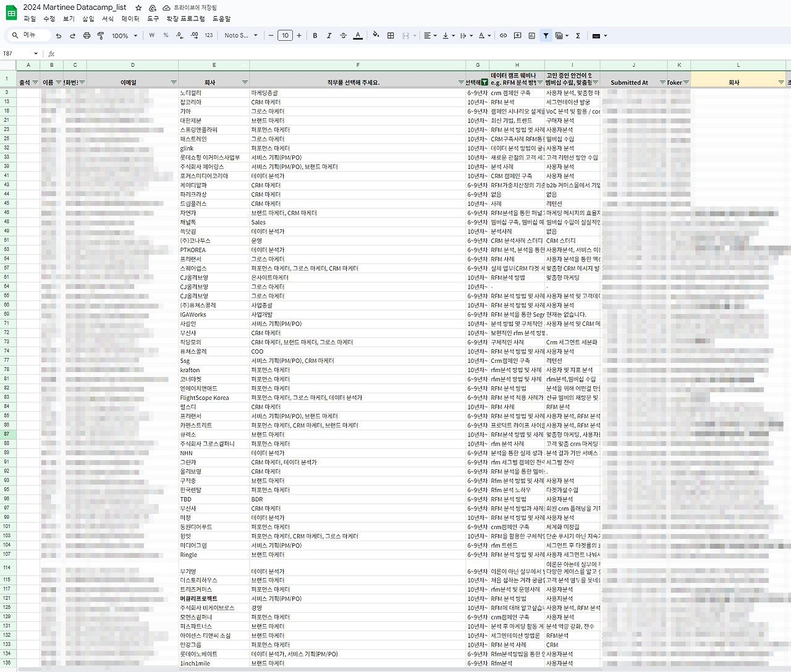
Task: Redo the last action
Action: tap(72, 36)
